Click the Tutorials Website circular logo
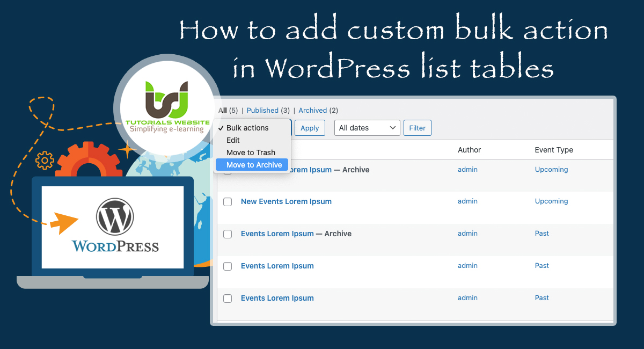Screen dimensions: 644x349 (x=168, y=107)
